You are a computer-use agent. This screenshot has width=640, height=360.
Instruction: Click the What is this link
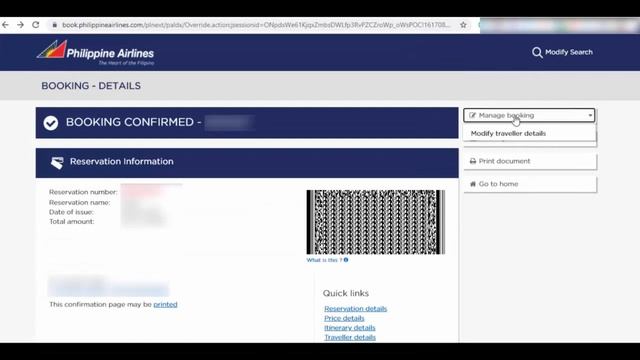point(324,260)
